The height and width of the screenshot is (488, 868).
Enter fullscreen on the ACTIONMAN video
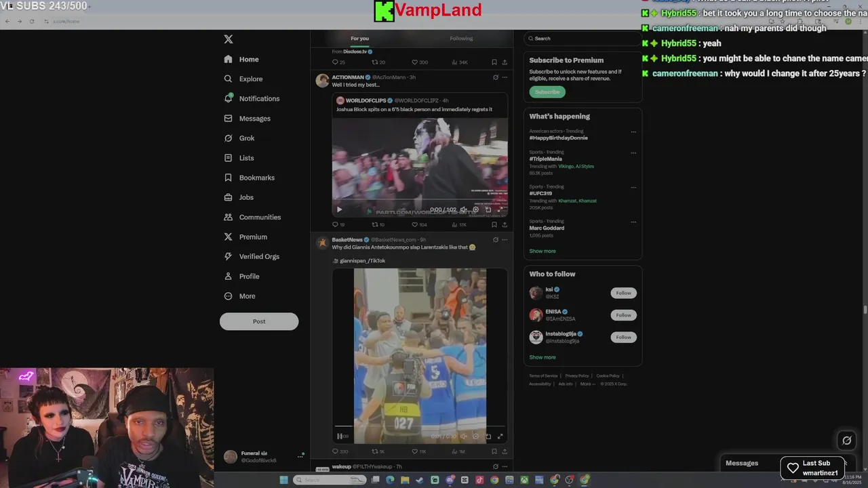(x=500, y=209)
